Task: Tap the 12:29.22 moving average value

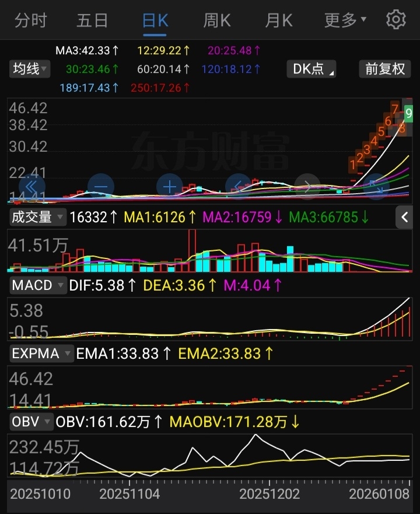Action: click(163, 51)
